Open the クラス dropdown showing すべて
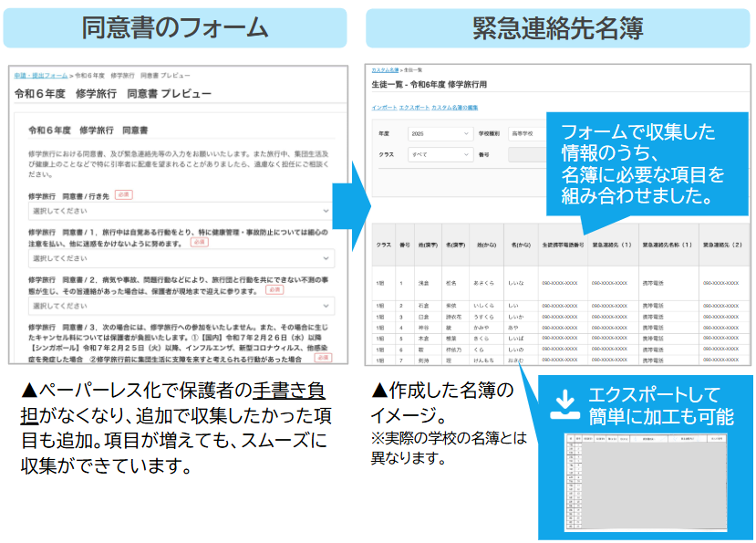This screenshot has height=543, width=756. [440, 154]
